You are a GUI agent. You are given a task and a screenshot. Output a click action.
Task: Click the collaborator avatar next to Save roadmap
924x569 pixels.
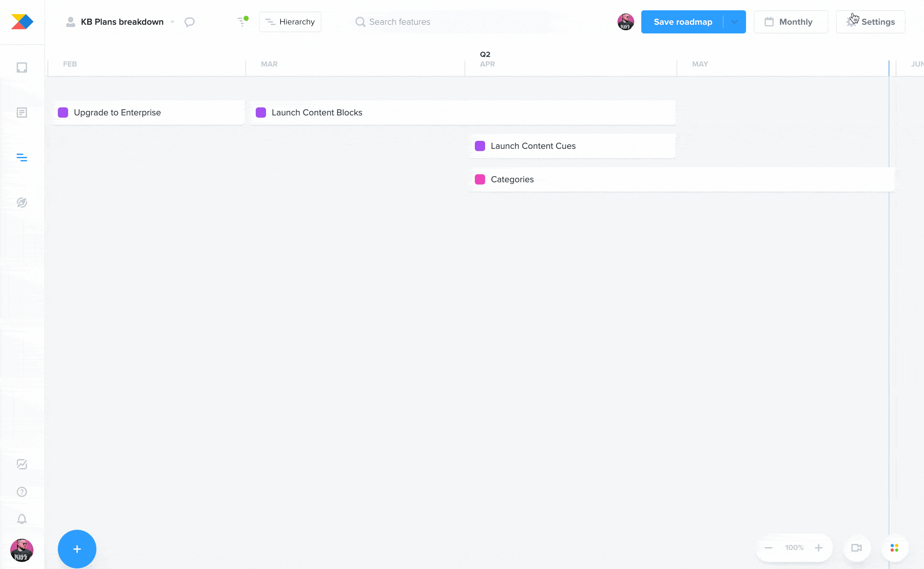point(626,22)
